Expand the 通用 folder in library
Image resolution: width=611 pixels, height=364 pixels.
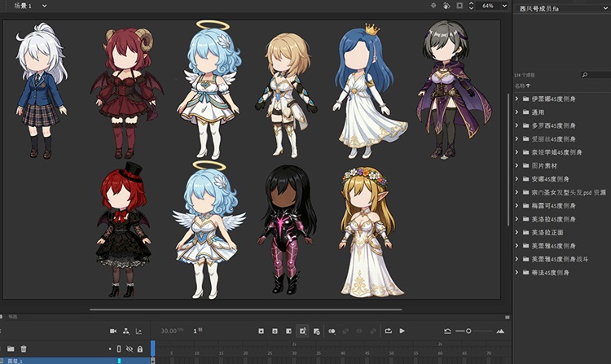515,112
